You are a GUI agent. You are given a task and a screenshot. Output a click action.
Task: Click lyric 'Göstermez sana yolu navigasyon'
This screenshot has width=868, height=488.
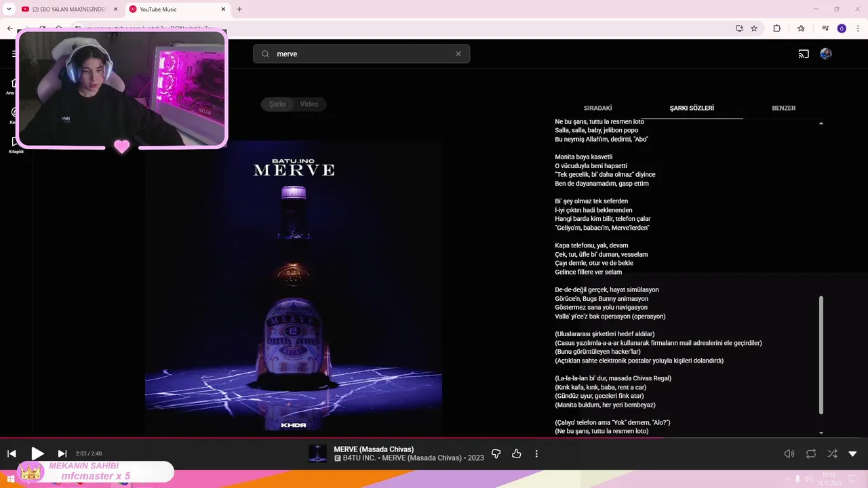tap(601, 307)
